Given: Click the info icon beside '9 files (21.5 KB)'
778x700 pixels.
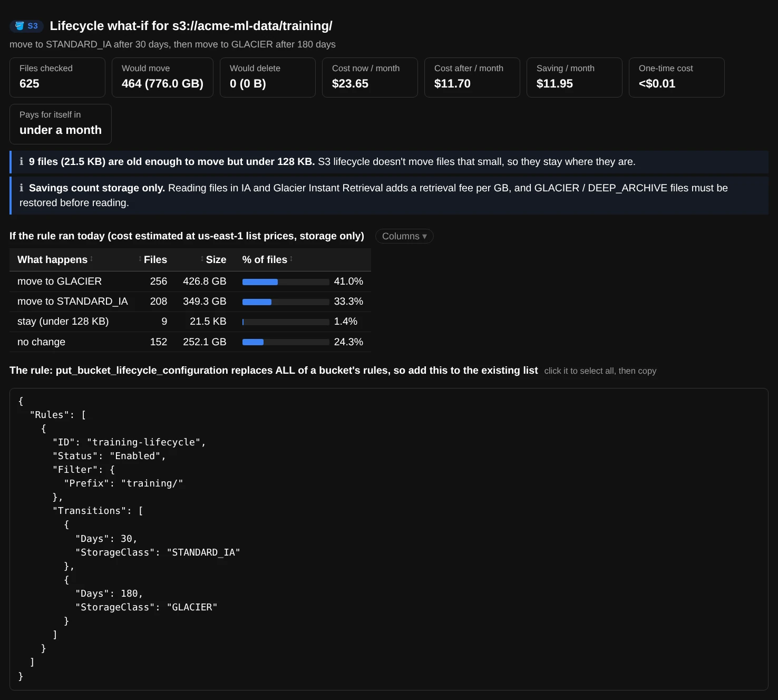Looking at the screenshot, I should click(x=22, y=162).
